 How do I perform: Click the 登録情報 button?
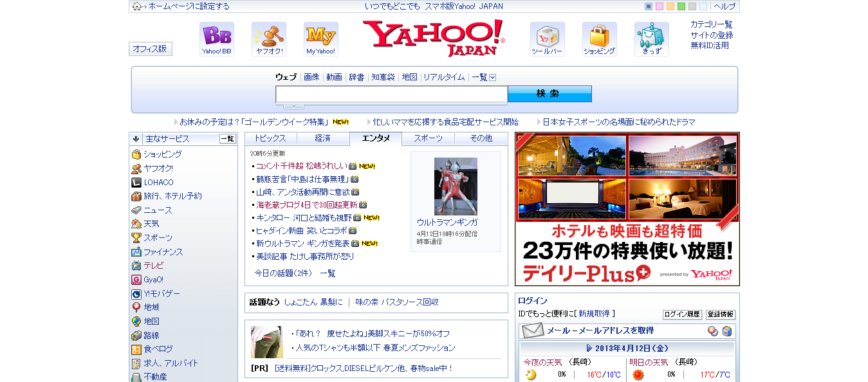pos(721,314)
